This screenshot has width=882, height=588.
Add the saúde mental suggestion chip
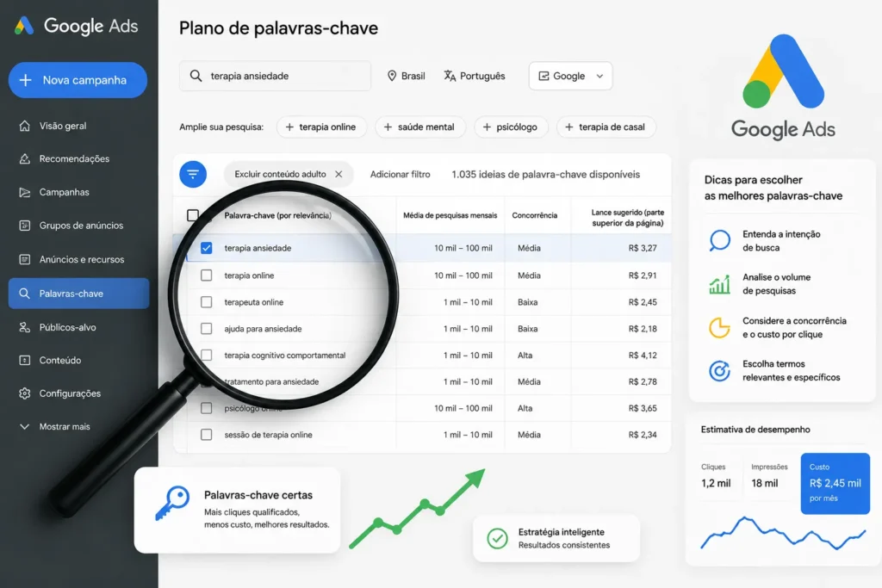420,127
